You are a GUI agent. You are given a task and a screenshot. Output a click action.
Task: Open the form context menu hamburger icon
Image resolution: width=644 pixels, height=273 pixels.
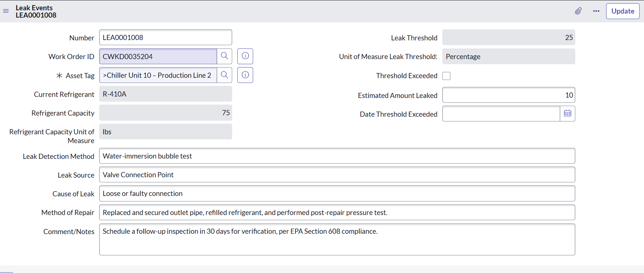click(x=6, y=11)
